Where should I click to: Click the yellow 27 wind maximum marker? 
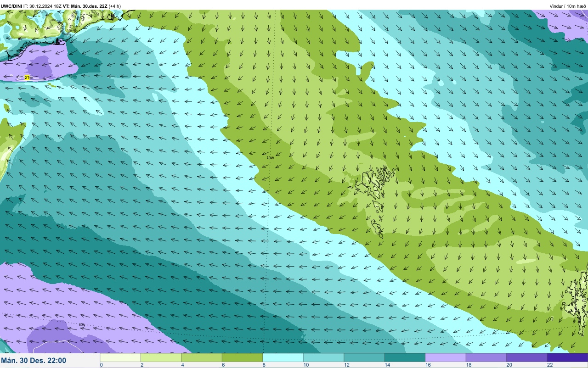[27, 78]
